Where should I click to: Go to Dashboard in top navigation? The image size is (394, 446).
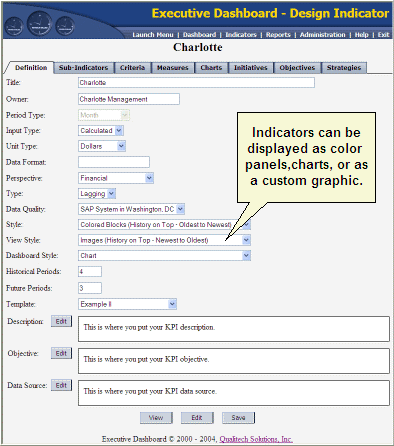(x=199, y=35)
